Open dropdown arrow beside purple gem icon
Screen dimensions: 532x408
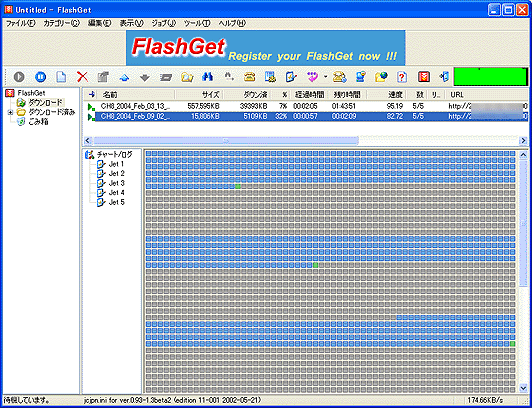click(325, 77)
